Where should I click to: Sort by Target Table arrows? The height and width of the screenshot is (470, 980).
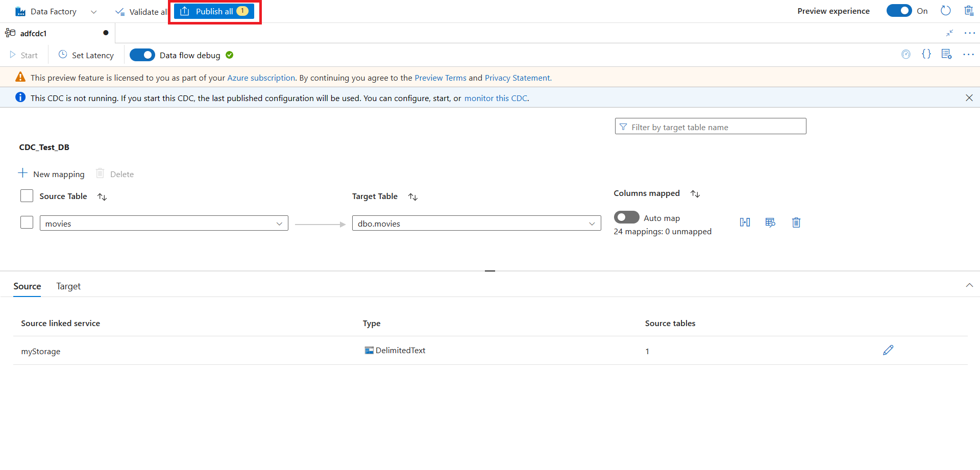tap(413, 196)
